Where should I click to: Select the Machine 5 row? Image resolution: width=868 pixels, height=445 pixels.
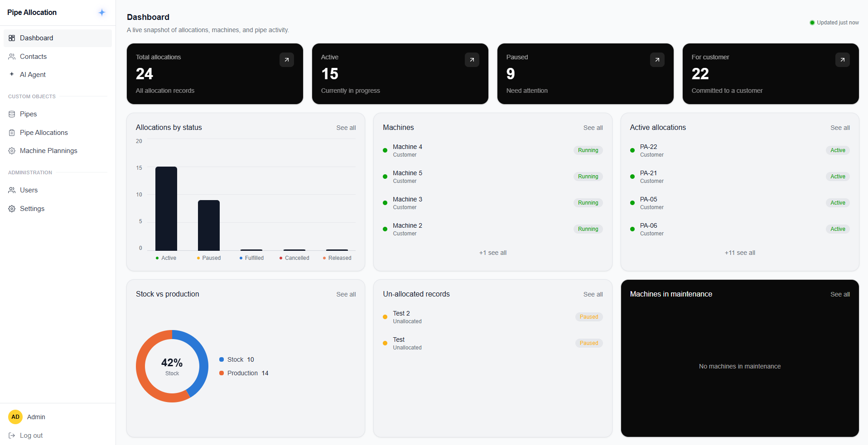(493, 177)
